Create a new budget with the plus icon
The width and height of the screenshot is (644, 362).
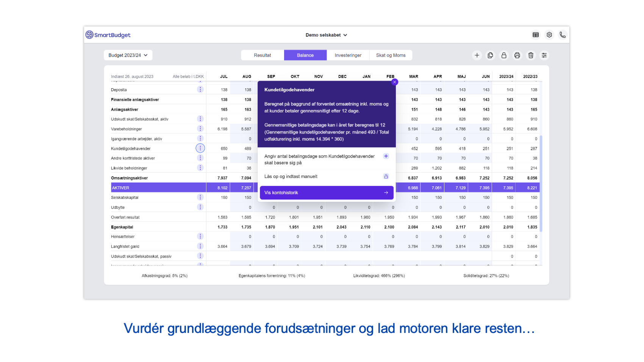(x=477, y=55)
